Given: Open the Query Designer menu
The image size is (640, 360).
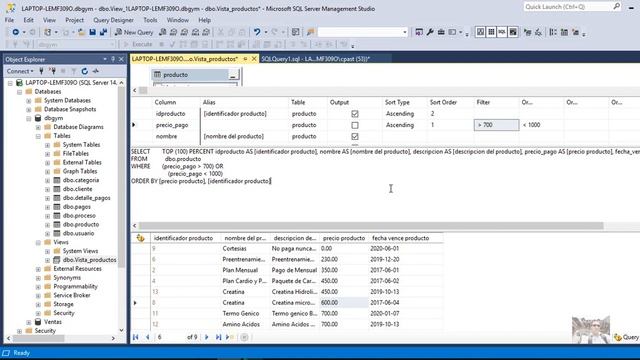Looking at the screenshot, I should pos(113,20).
